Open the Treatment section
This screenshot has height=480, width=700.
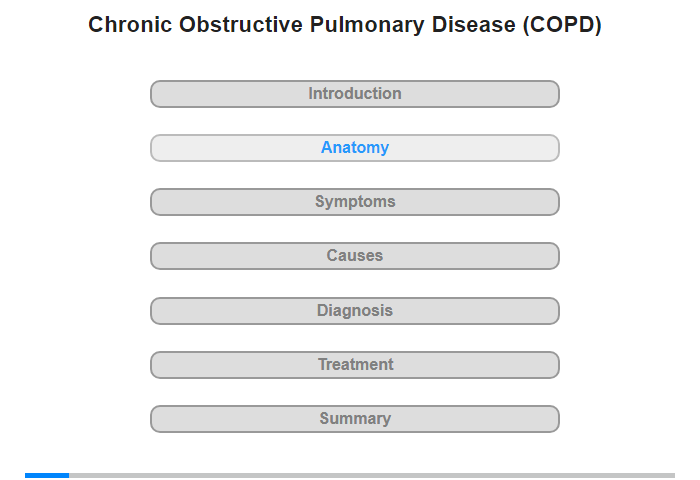tap(355, 365)
